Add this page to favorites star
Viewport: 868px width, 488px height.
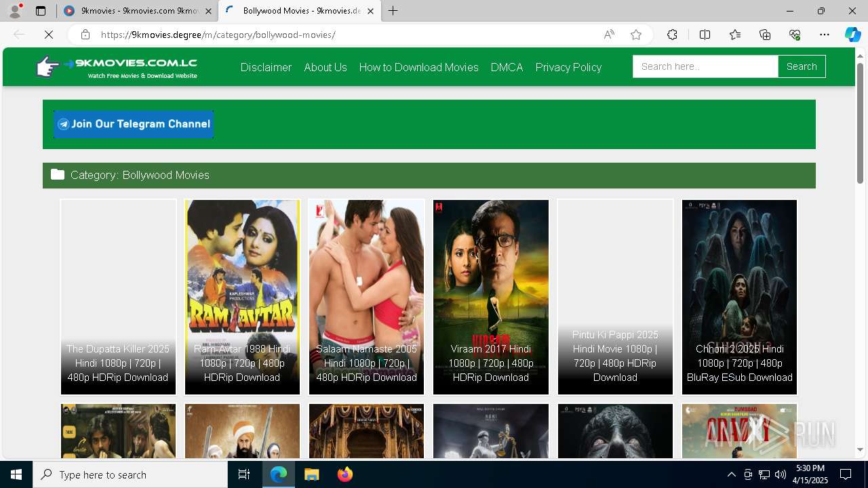coord(636,35)
